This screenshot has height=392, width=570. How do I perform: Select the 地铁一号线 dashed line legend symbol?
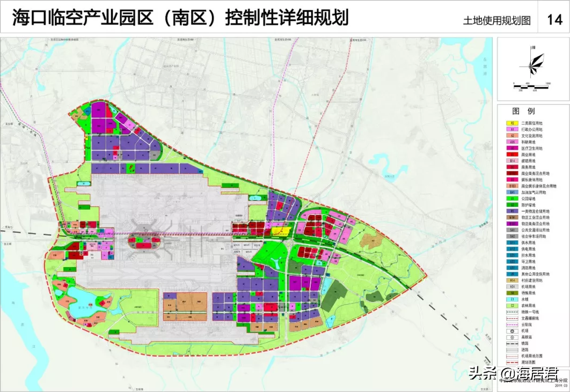pos(512,312)
